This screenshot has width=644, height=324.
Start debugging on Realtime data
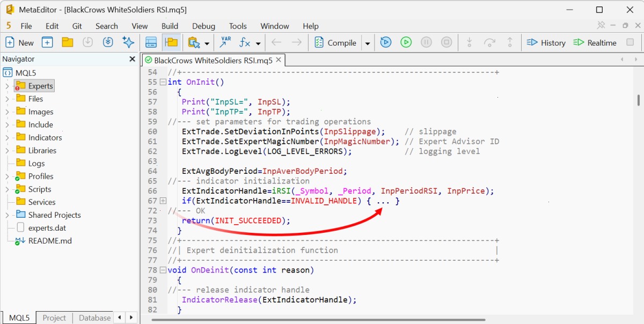pos(595,43)
